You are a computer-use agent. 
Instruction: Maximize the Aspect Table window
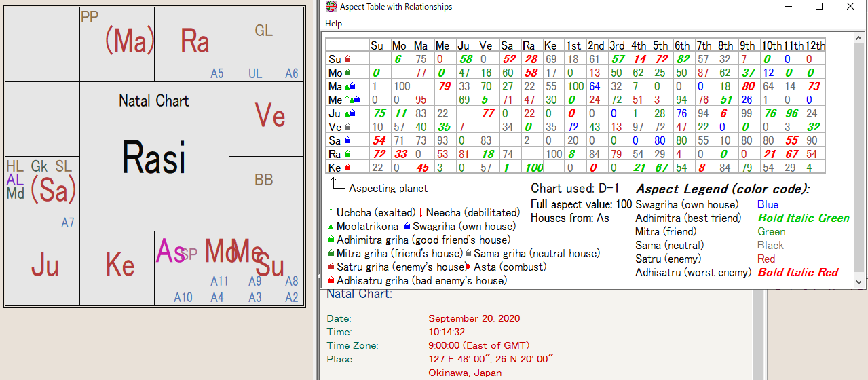819,7
